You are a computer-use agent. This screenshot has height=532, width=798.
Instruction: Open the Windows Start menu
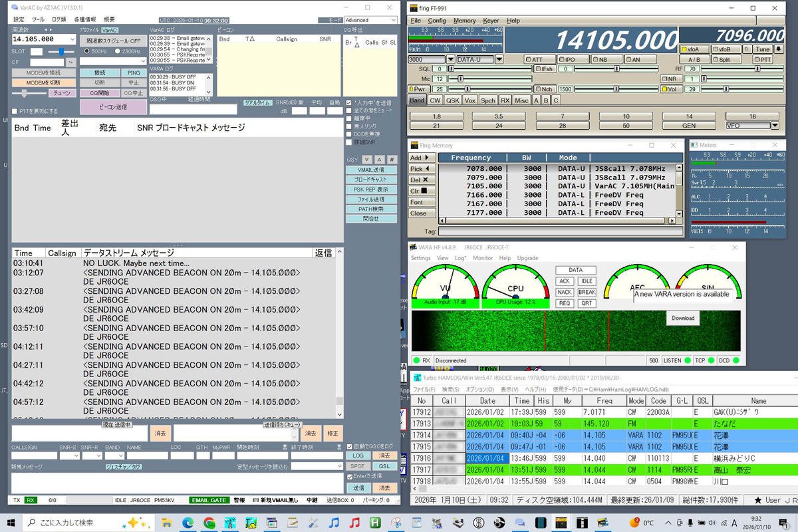click(11, 522)
